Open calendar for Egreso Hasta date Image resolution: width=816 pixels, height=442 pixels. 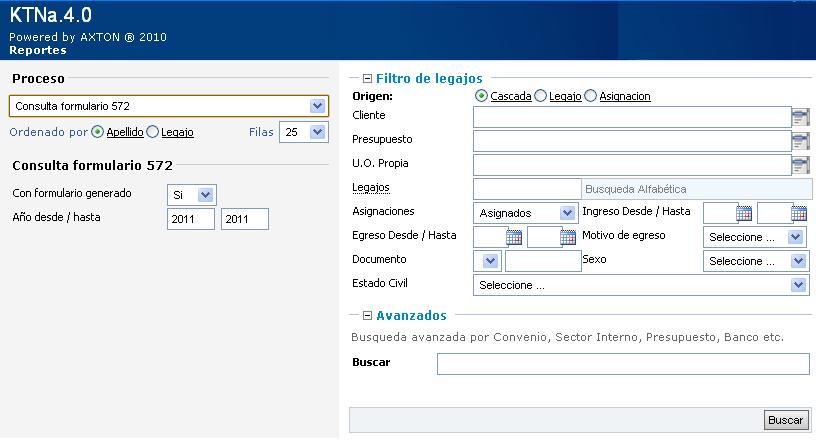click(x=568, y=237)
